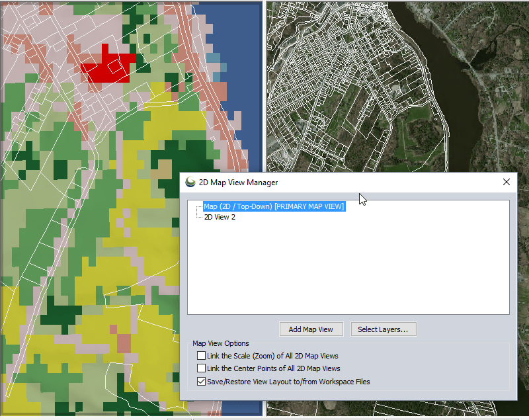Check Link the Center Points of All 2D Map Views

click(x=201, y=368)
